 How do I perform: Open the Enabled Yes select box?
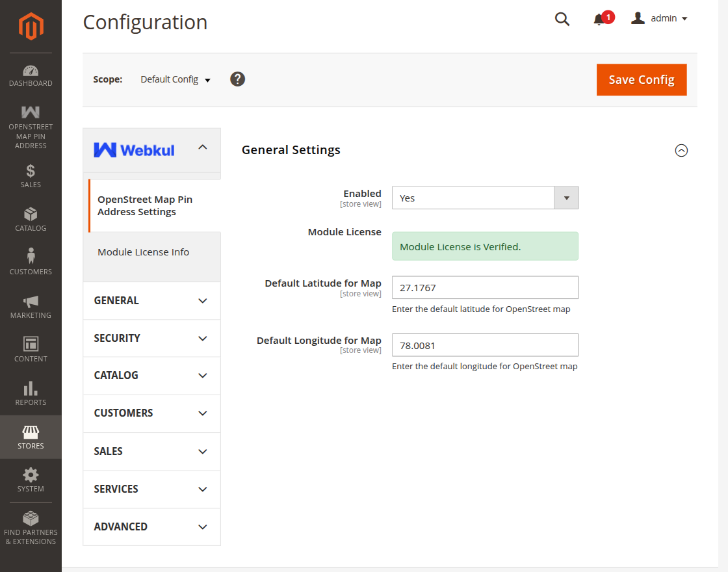pos(485,198)
